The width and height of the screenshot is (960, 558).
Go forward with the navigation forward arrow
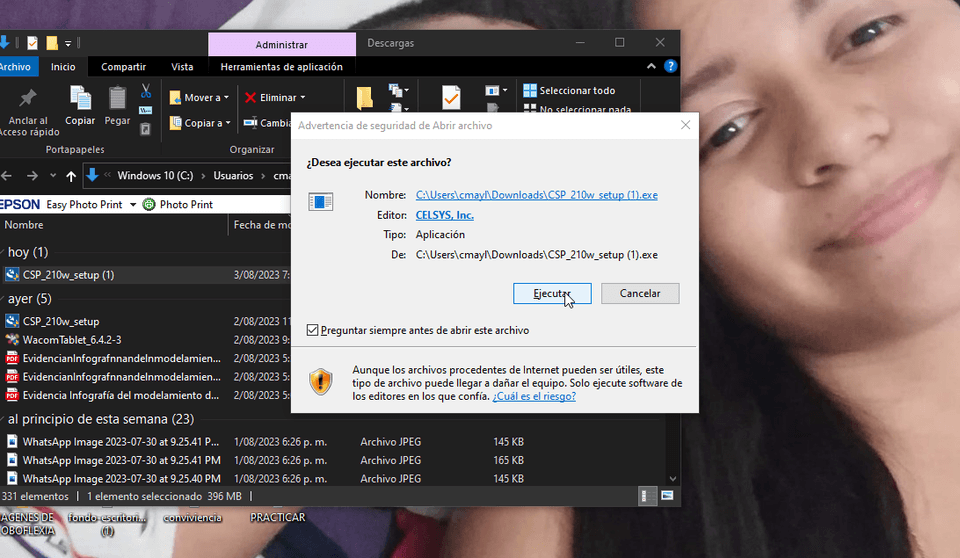[x=32, y=176]
